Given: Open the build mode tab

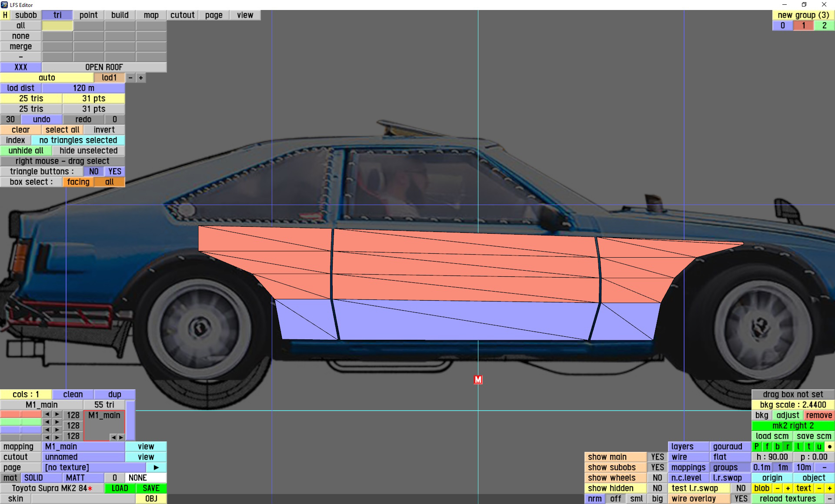Looking at the screenshot, I should pos(120,15).
